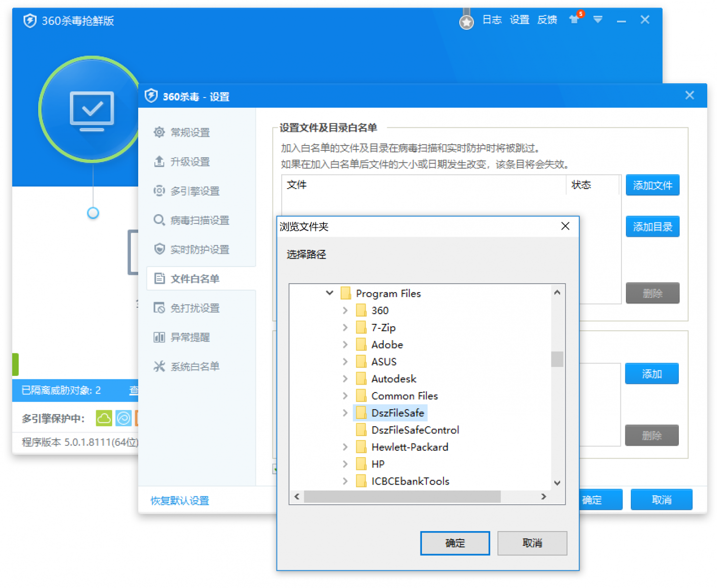Click the magnifier icon beside 病毒扫描设置

click(x=159, y=220)
